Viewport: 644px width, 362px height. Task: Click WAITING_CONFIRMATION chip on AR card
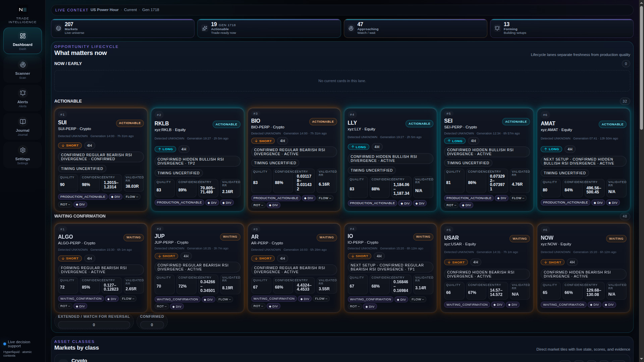[274, 299]
